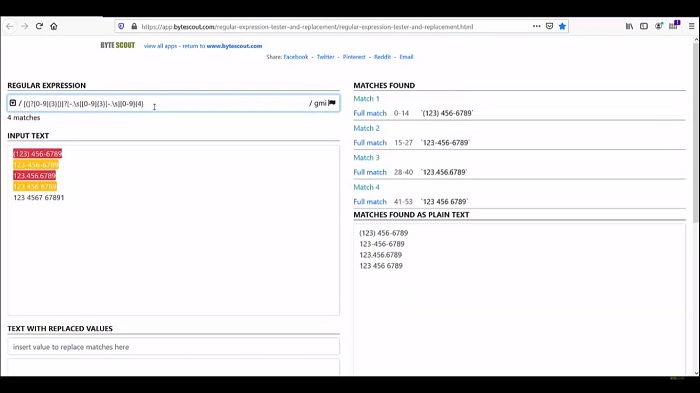Viewport: 700px width, 393px height.
Task: Go forward with the browser forward arrow
Action: [x=25, y=26]
